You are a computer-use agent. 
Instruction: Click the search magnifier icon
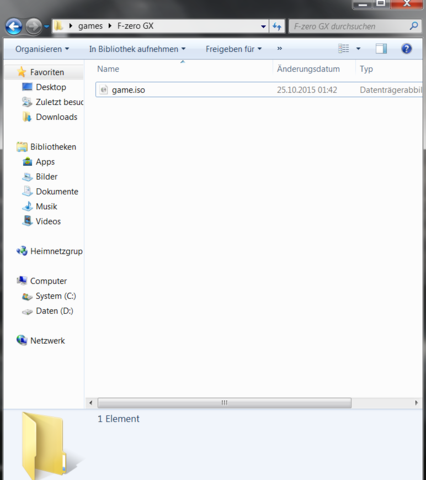(414, 26)
